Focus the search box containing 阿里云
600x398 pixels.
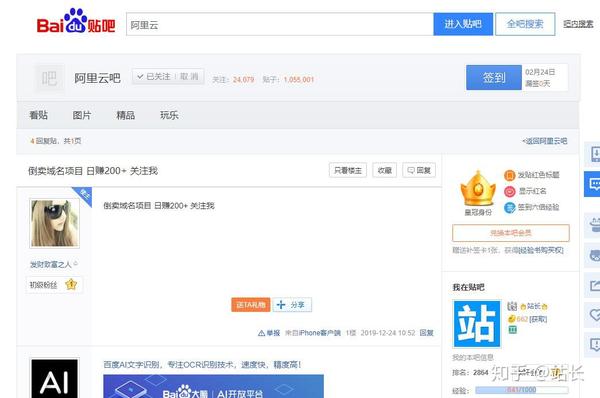coord(280,24)
